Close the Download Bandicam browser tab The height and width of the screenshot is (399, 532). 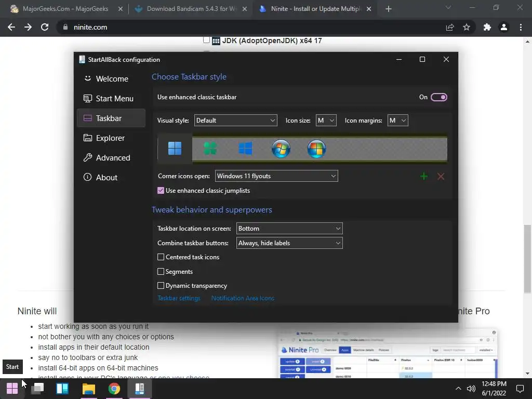click(245, 9)
